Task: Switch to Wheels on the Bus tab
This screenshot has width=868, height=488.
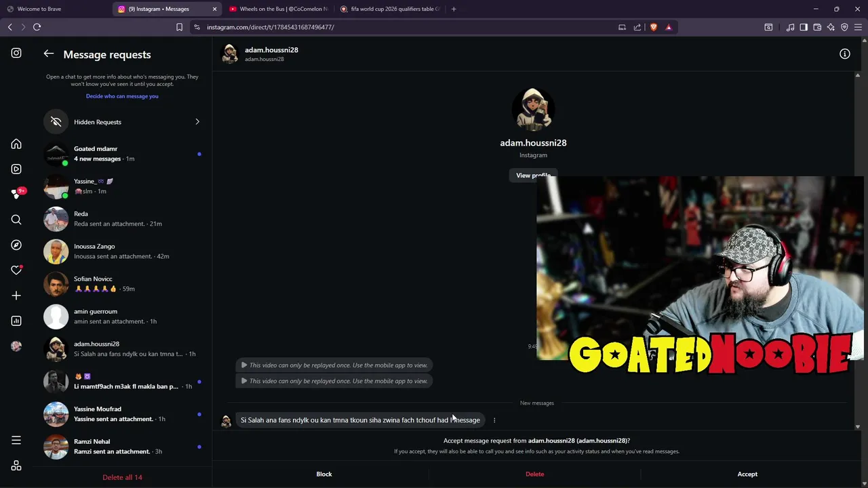Action: pos(278,9)
